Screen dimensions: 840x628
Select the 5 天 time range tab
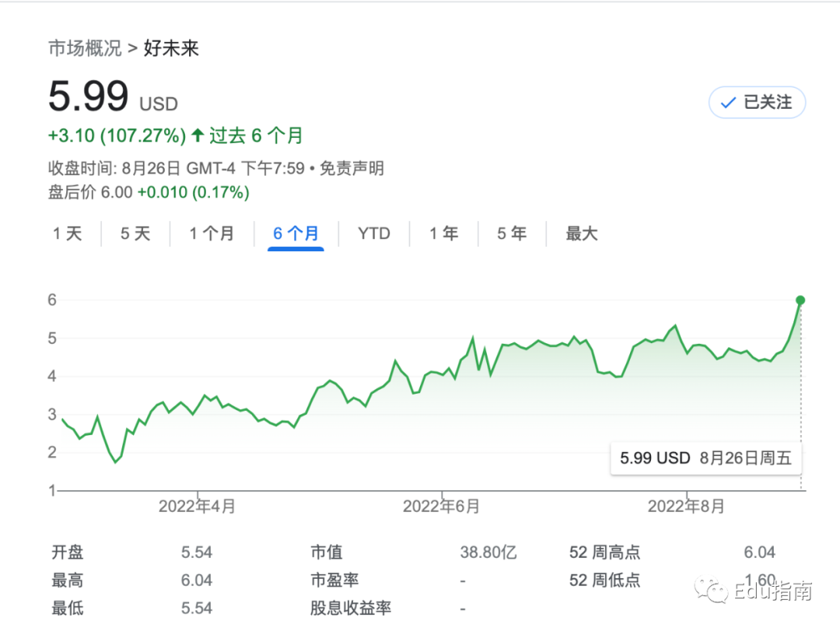tap(135, 233)
